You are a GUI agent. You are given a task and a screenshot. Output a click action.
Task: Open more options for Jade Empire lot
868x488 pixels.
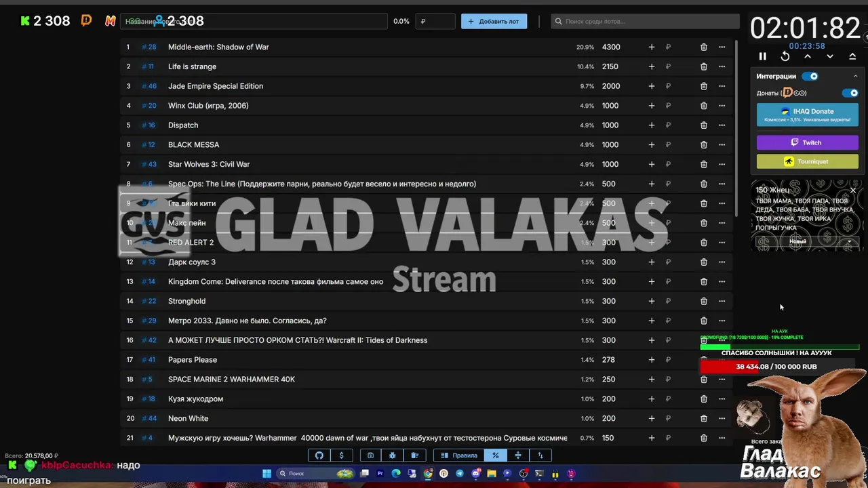pos(722,86)
